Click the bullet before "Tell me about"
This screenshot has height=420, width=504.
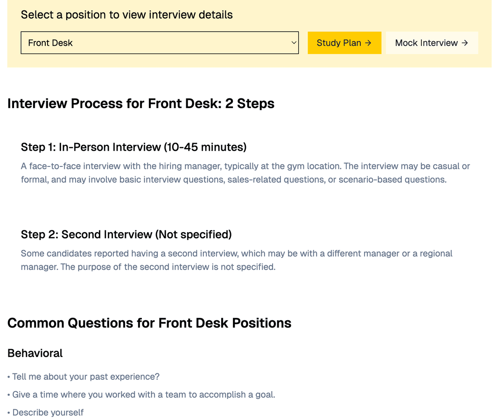(x=9, y=377)
